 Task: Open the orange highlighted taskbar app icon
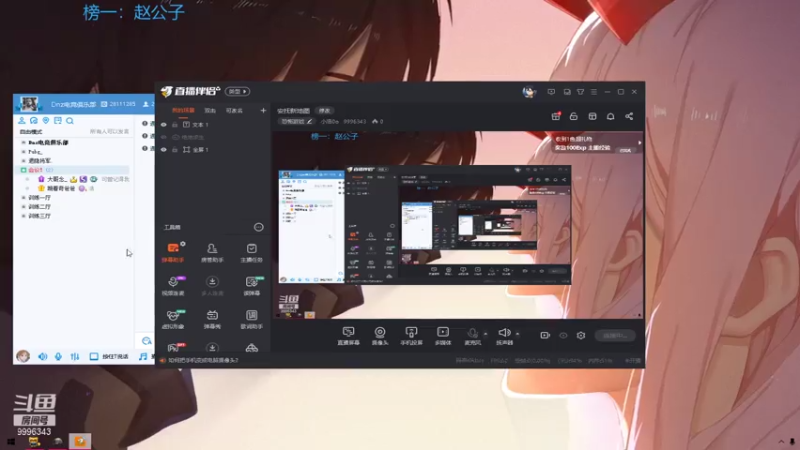coord(80,441)
